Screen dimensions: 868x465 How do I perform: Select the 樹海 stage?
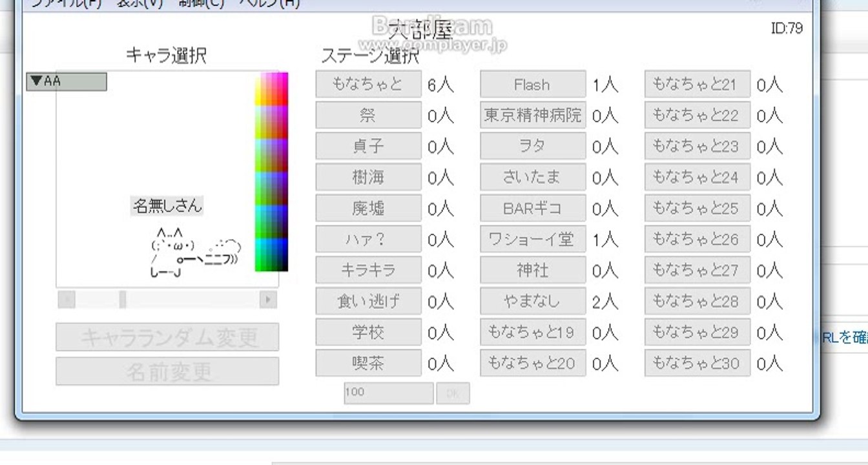point(368,177)
